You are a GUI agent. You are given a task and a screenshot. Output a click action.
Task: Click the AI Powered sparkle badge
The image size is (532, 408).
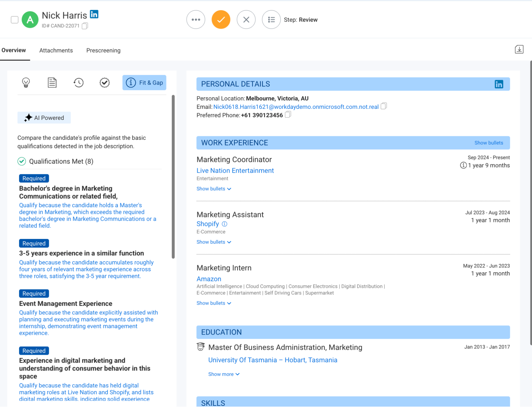44,118
